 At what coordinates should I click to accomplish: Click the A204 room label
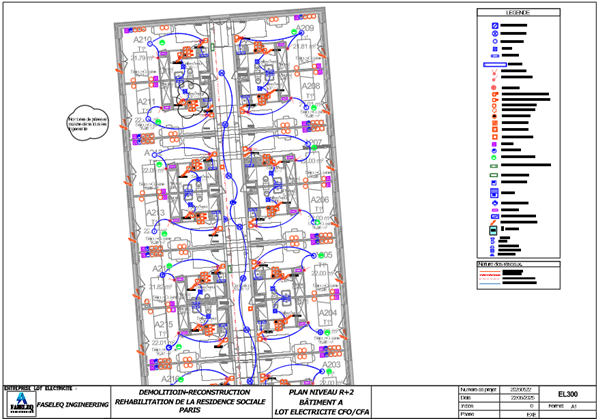328,313
